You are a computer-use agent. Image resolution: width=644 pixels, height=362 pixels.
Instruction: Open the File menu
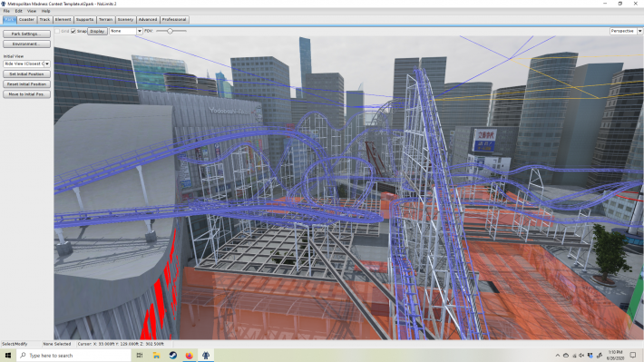coord(6,11)
